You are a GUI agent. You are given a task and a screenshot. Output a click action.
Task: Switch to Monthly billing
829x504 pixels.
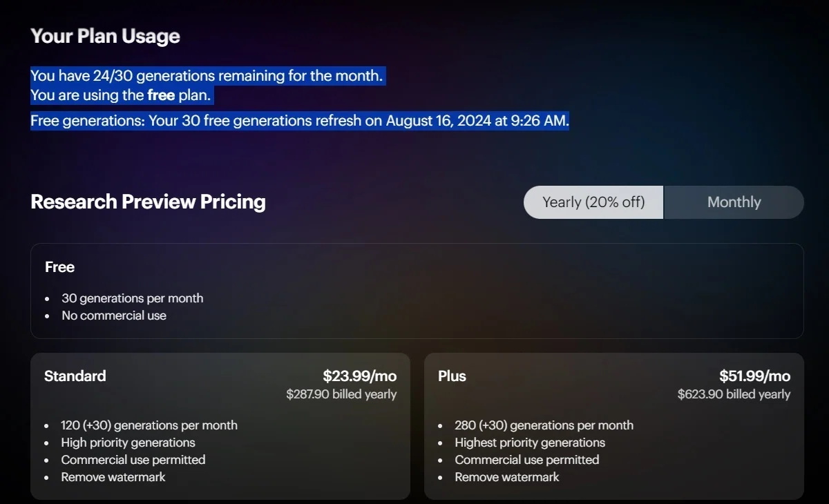coord(734,202)
